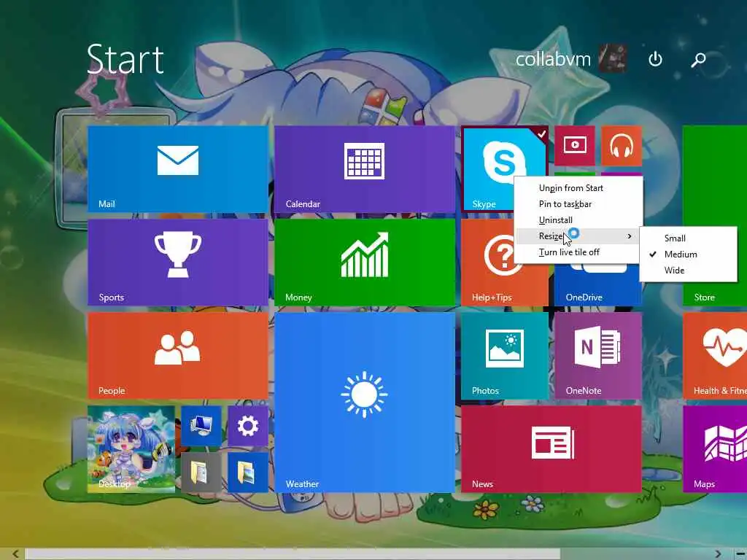Expand the Resize submenu arrow
The height and width of the screenshot is (560, 747).
[x=630, y=236]
